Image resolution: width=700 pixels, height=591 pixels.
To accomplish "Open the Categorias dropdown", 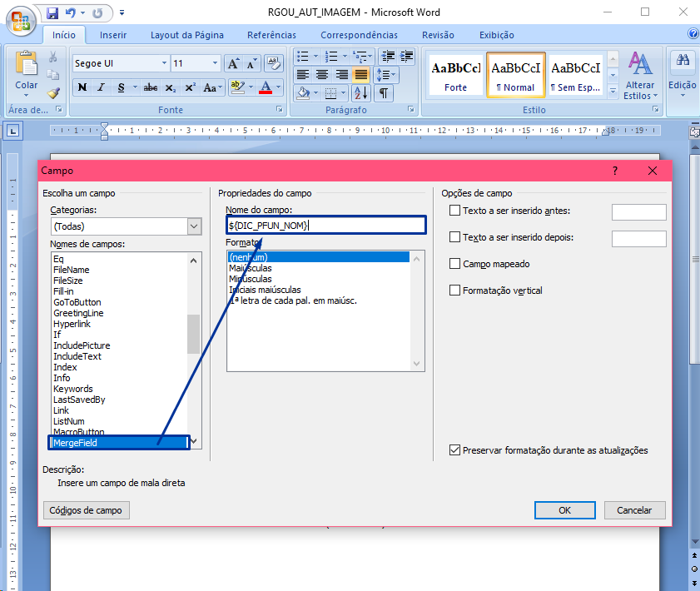I will click(x=194, y=226).
